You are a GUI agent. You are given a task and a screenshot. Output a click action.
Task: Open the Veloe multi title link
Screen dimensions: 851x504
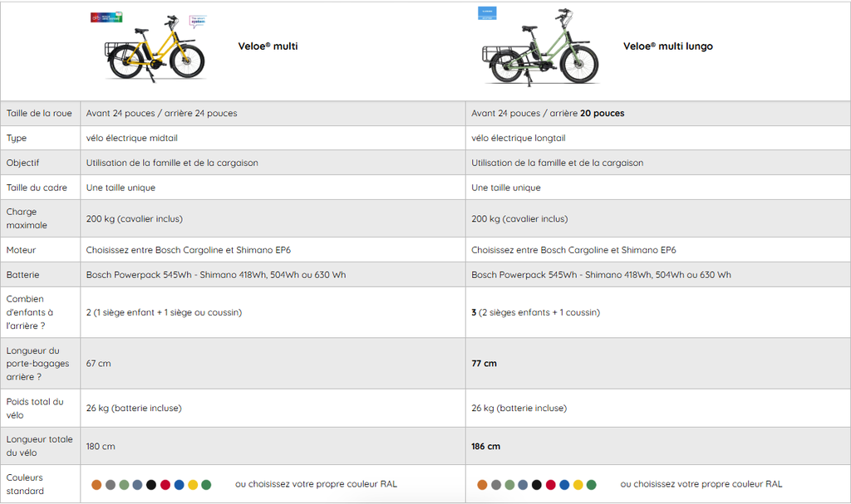(268, 46)
